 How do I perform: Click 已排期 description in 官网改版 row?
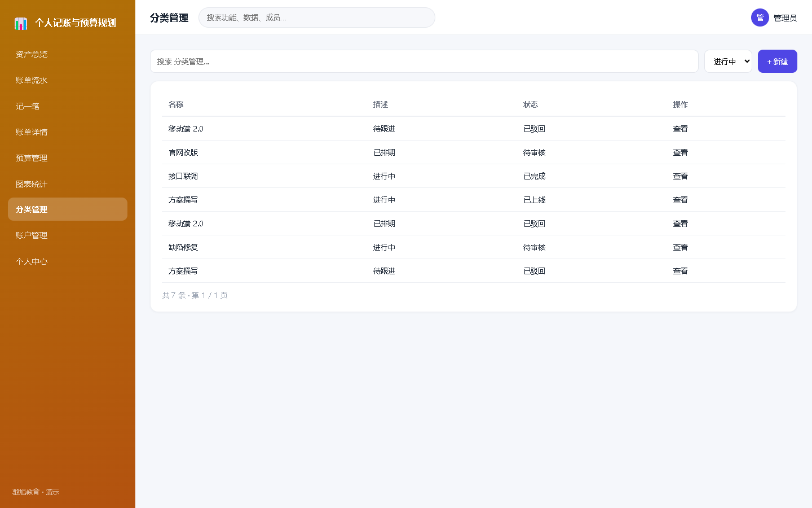click(385, 152)
